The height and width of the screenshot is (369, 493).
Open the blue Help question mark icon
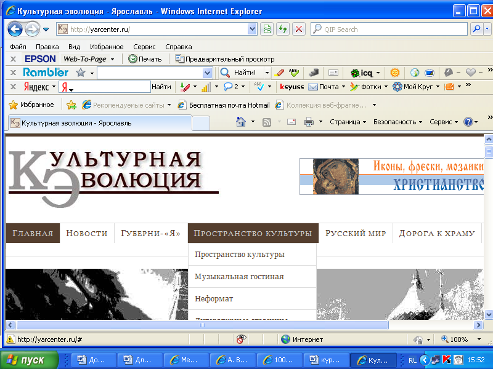click(468, 122)
